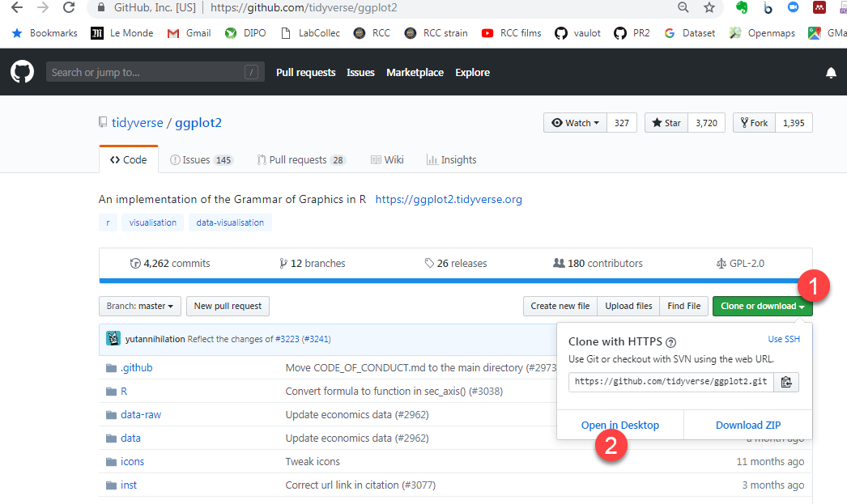Switch to repository Pull requests tab

(x=301, y=159)
